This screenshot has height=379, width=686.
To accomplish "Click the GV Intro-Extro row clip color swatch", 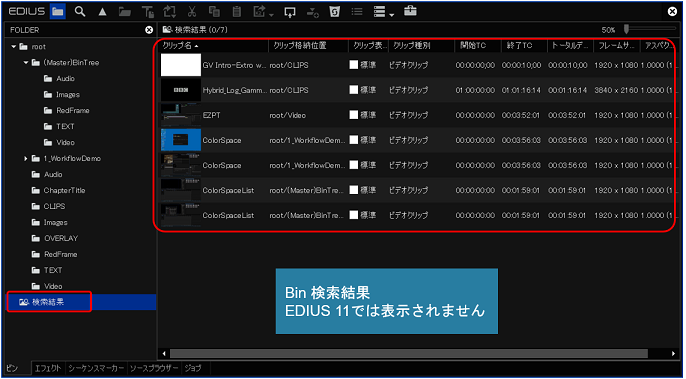I will tap(354, 65).
